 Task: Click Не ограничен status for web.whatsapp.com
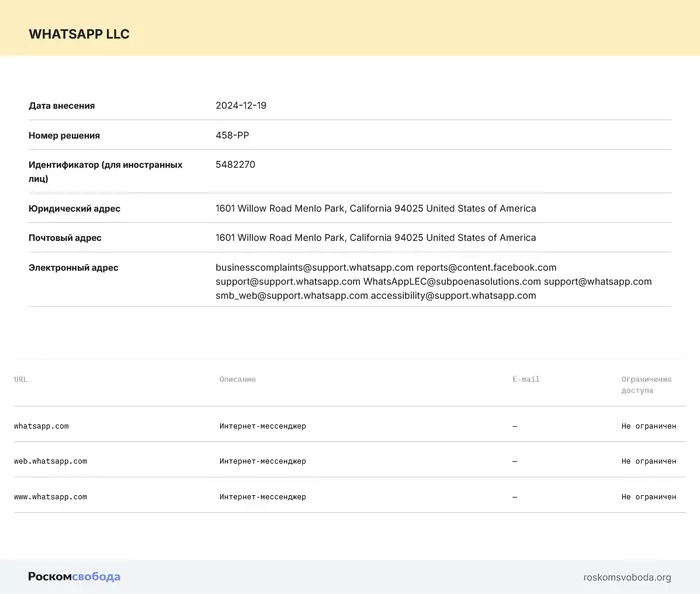(648, 461)
